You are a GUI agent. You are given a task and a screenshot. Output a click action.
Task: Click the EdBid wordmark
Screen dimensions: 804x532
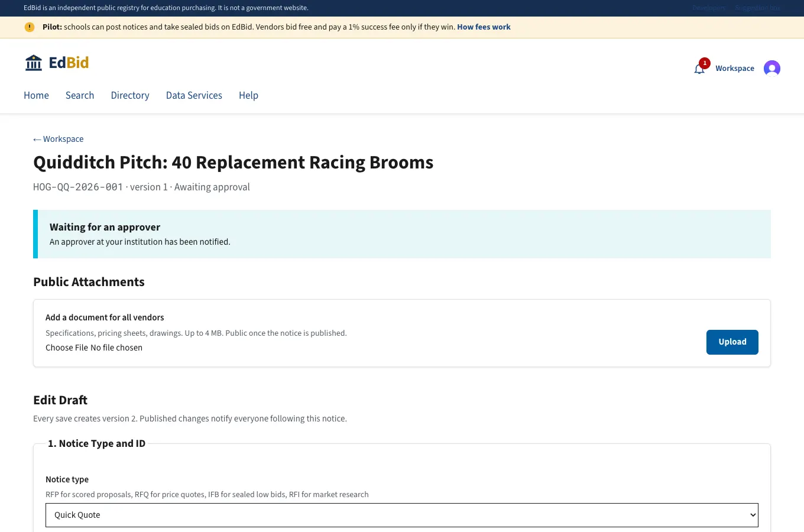point(69,63)
